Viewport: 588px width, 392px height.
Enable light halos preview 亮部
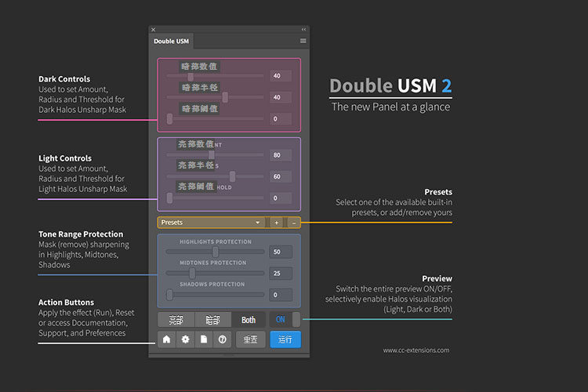176,320
